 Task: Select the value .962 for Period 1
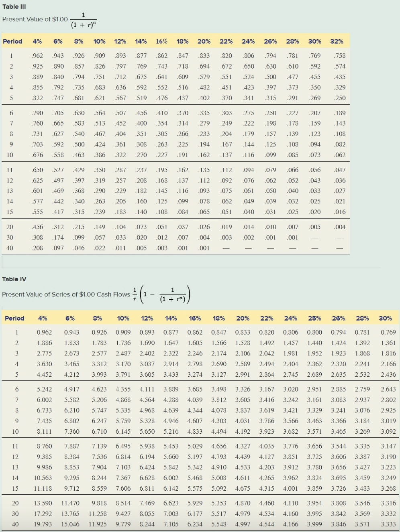coord(37,55)
